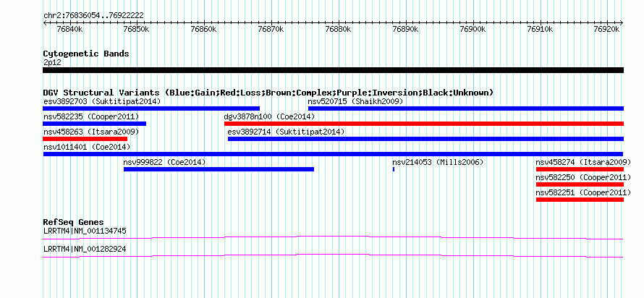This screenshot has height=298, width=644.
Task: Click the 76890k ruler tick label
Action: click(x=406, y=29)
